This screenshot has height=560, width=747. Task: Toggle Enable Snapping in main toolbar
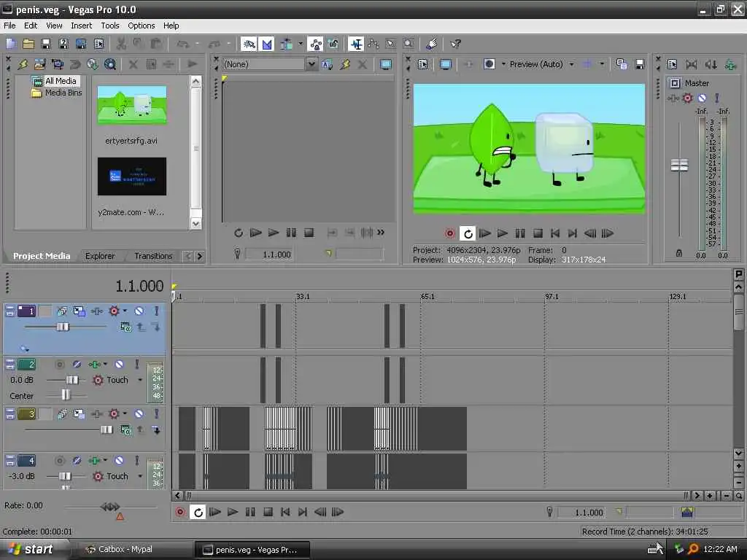(249, 44)
